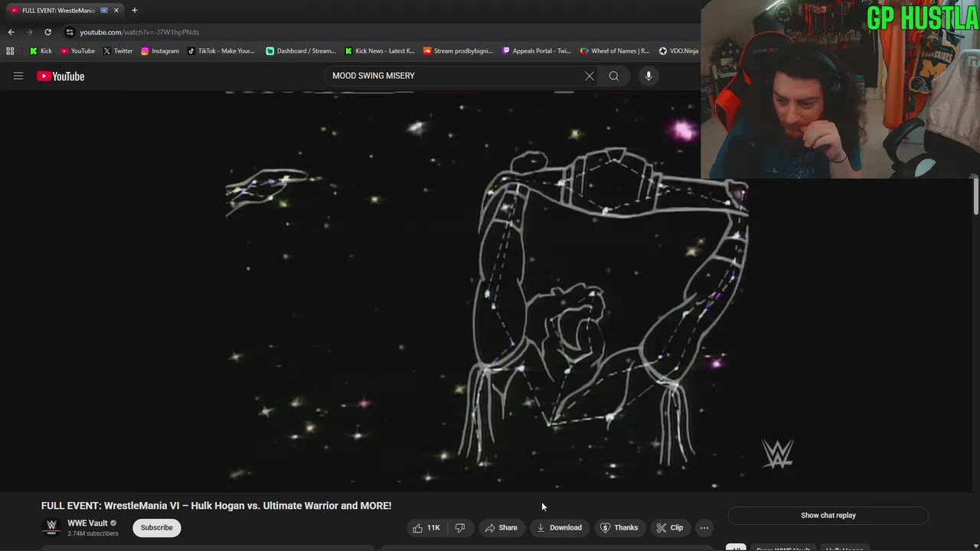Create a Clip of the video
Screen dimensions: 980x551
(670, 527)
